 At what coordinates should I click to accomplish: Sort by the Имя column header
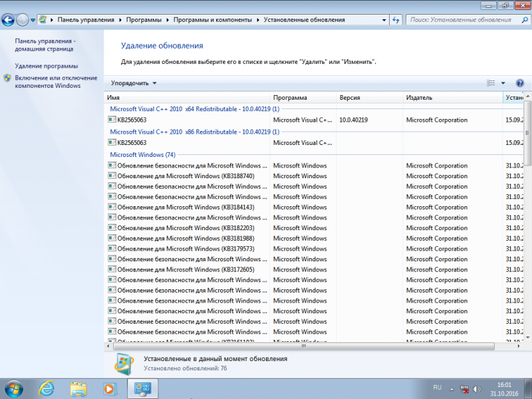[x=187, y=98]
